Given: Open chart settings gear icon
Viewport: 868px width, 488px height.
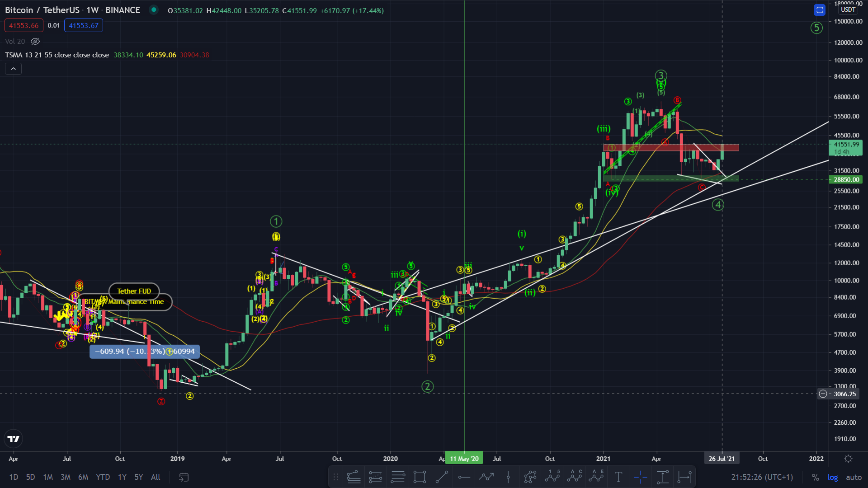Looking at the screenshot, I should (848, 459).
